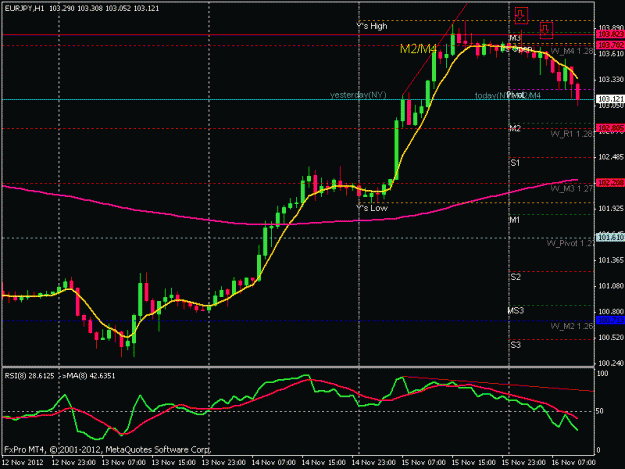Click the RSI scale value 50
This screenshot has height=469, width=625.
coord(600,411)
